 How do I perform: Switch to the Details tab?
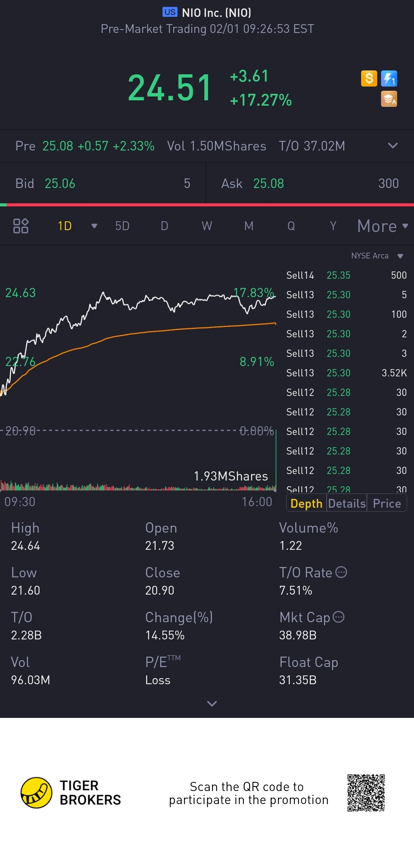[347, 503]
